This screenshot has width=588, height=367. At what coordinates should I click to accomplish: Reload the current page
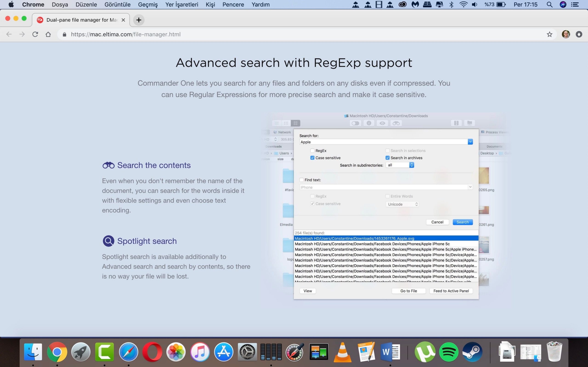pos(35,34)
